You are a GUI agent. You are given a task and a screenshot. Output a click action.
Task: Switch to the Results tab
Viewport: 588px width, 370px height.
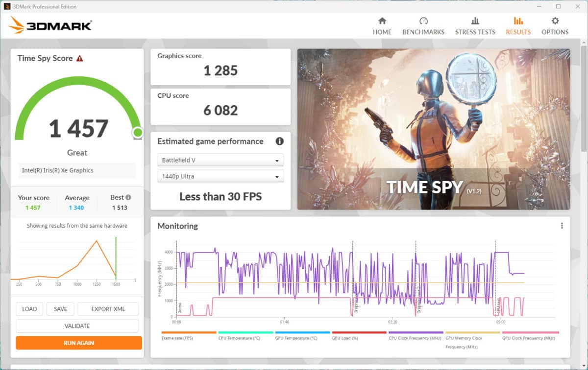pos(518,26)
